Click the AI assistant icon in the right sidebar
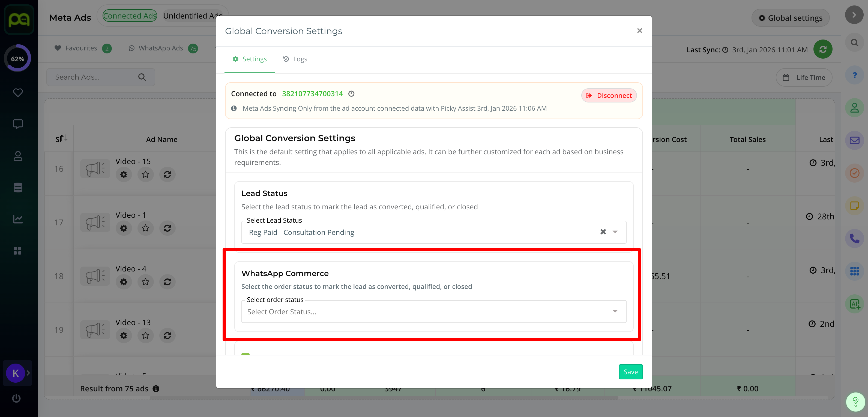 point(854,304)
